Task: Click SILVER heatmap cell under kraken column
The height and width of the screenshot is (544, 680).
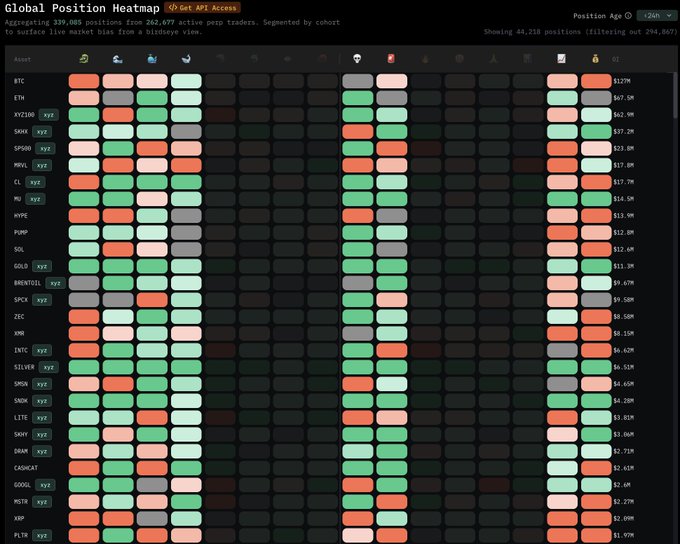Action: coord(84,367)
